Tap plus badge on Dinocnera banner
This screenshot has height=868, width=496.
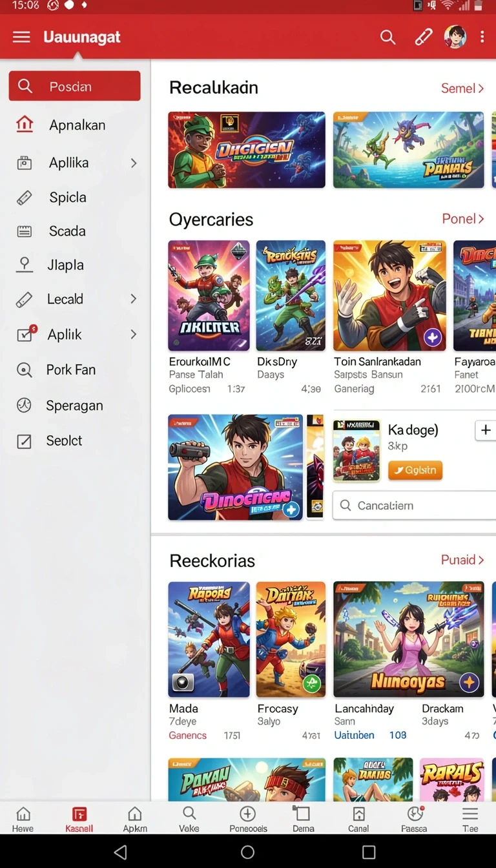pos(291,510)
